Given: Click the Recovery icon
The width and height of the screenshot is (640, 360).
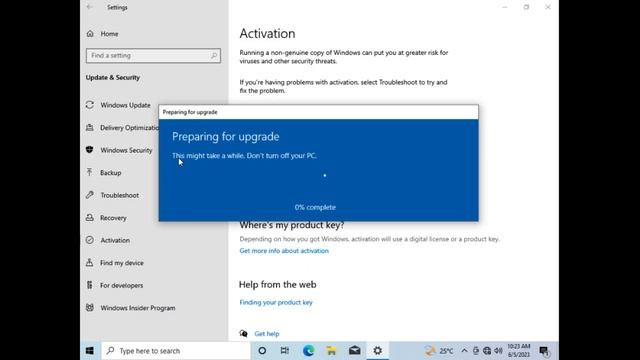Looking at the screenshot, I should 90,218.
